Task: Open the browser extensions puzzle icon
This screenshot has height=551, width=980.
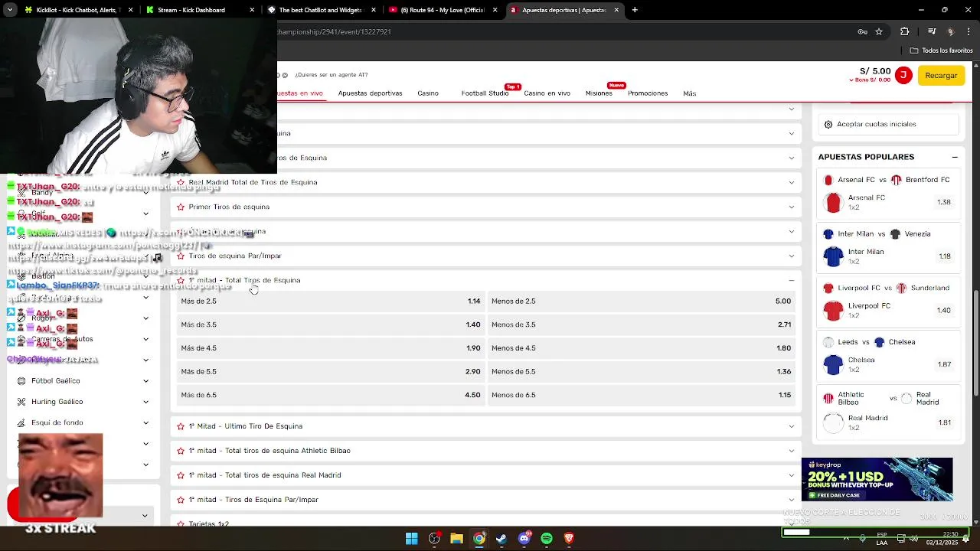Action: (x=905, y=31)
